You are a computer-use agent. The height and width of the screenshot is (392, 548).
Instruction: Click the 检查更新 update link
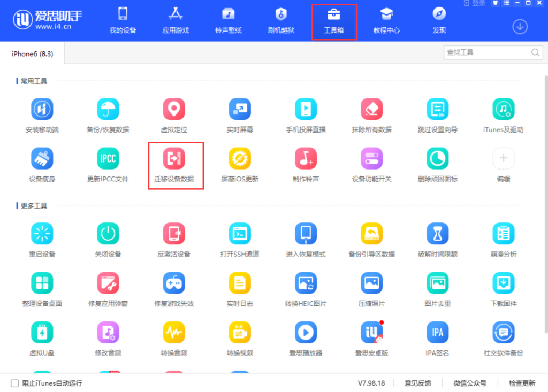click(x=522, y=383)
